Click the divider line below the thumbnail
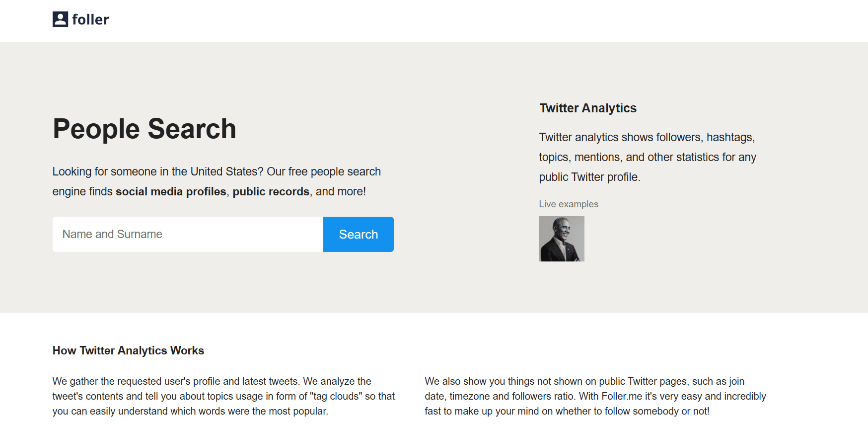 (x=656, y=283)
